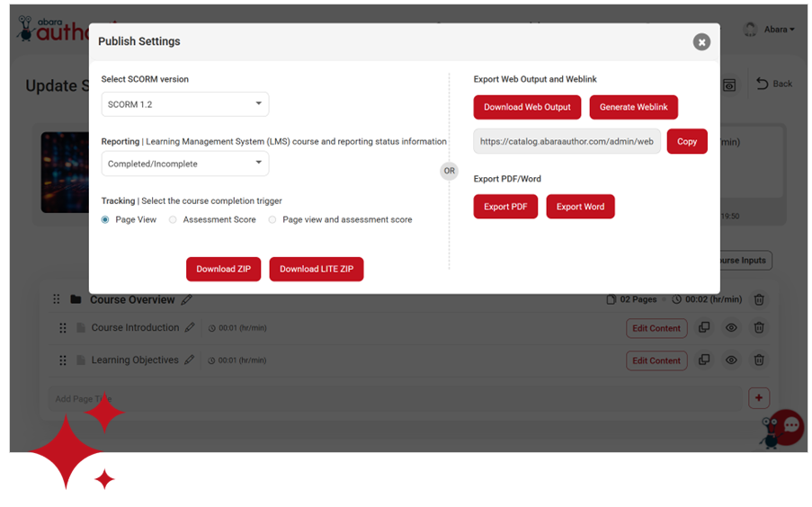Click the 00:02 (hr/min) duration of Course Overview

(713, 299)
